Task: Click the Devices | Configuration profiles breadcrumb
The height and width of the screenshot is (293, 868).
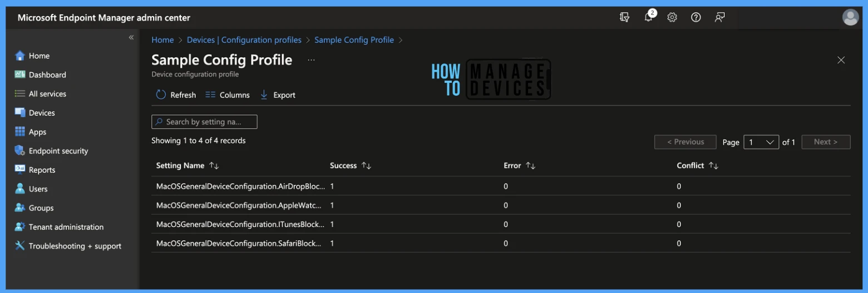Action: [244, 40]
